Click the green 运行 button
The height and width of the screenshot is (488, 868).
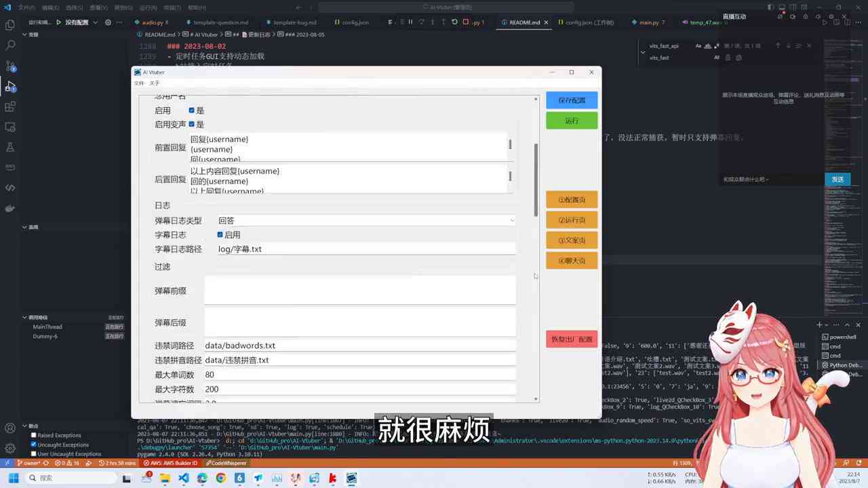point(572,121)
